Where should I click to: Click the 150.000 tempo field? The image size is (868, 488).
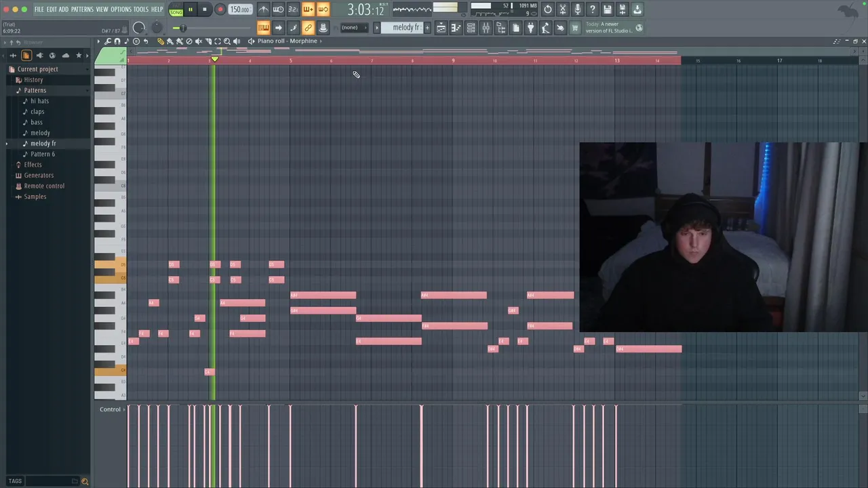point(239,9)
